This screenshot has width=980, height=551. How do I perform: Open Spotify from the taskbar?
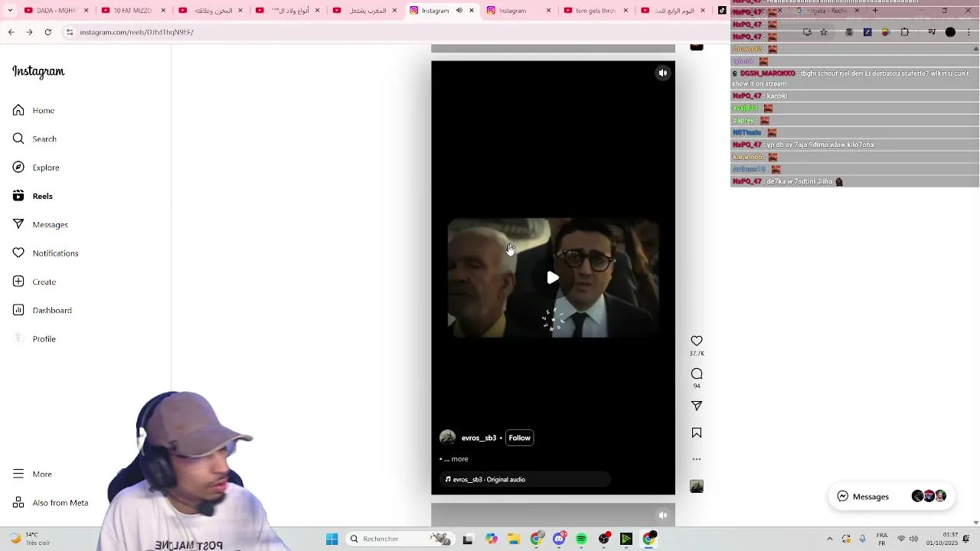[x=581, y=539]
